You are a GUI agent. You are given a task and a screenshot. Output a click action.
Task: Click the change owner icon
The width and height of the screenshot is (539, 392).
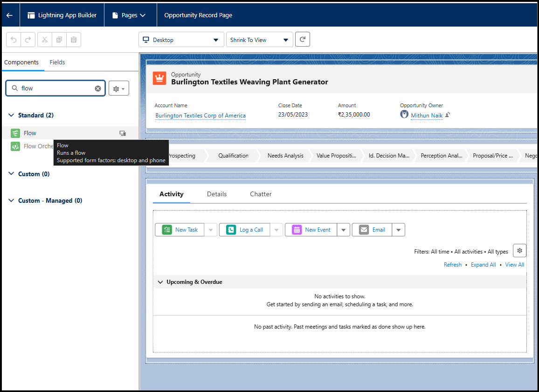(x=448, y=115)
